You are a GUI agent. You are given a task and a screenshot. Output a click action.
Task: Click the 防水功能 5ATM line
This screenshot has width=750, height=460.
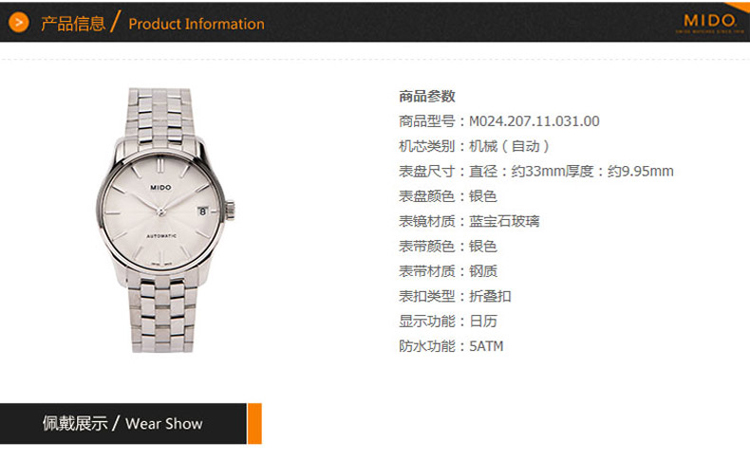click(451, 346)
